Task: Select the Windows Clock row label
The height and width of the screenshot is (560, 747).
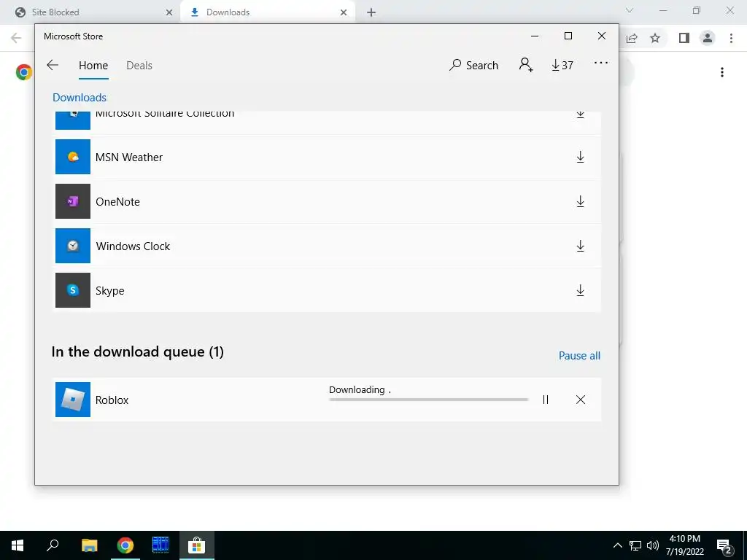Action: tap(133, 246)
